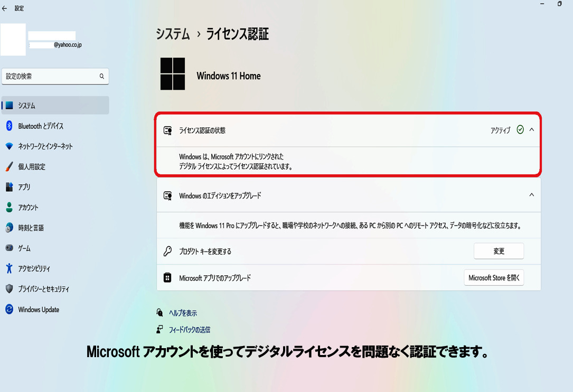573x392 pixels.
Task: Select 時刻と言語 in sidebar
Action: click(55, 228)
